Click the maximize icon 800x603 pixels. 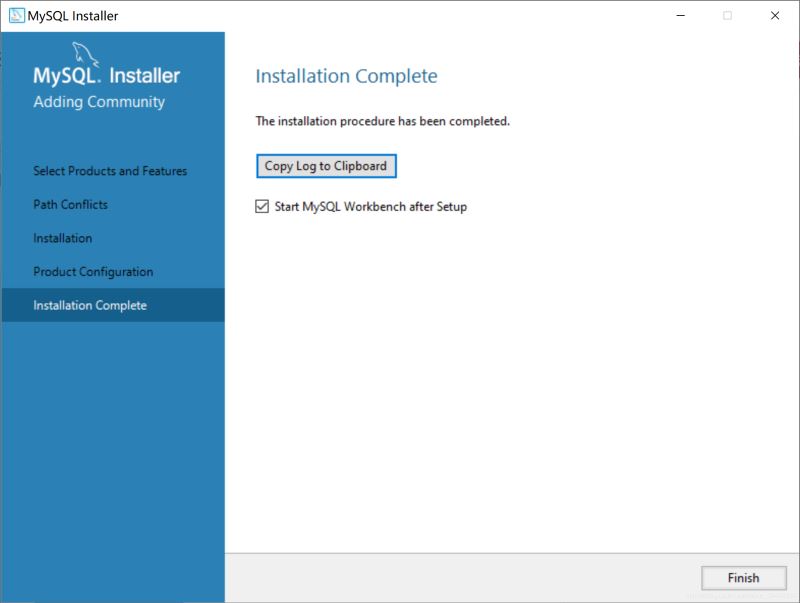[x=725, y=15]
